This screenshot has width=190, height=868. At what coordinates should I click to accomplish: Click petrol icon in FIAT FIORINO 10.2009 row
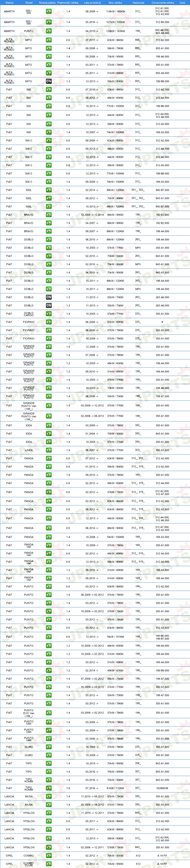coord(49,339)
